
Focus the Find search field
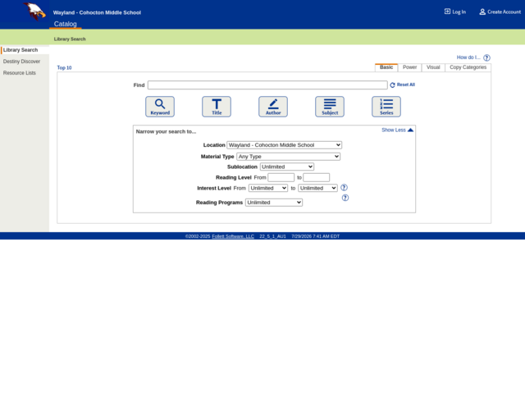[267, 85]
